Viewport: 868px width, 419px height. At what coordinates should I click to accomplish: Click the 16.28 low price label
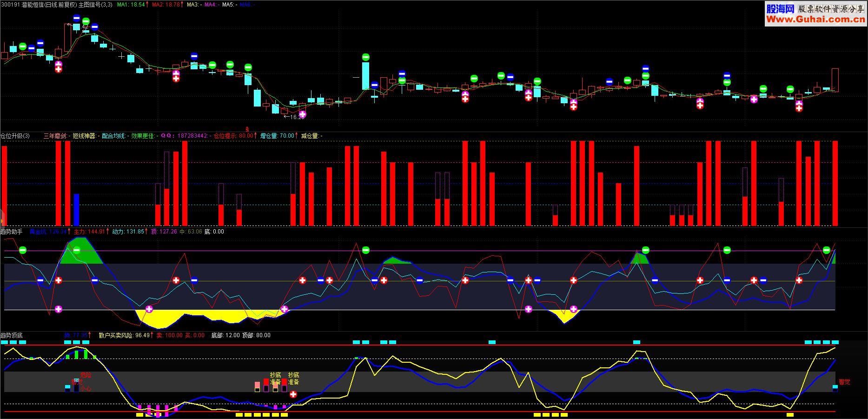tap(294, 117)
